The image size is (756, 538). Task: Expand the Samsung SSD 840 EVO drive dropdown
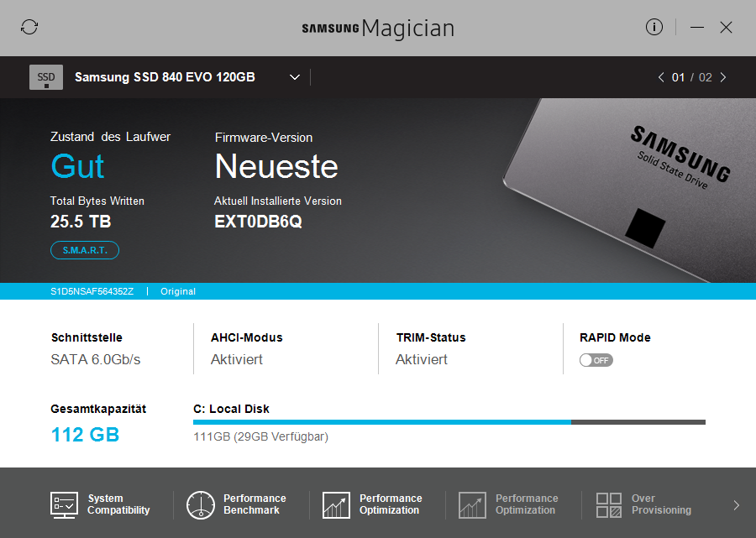tap(295, 77)
